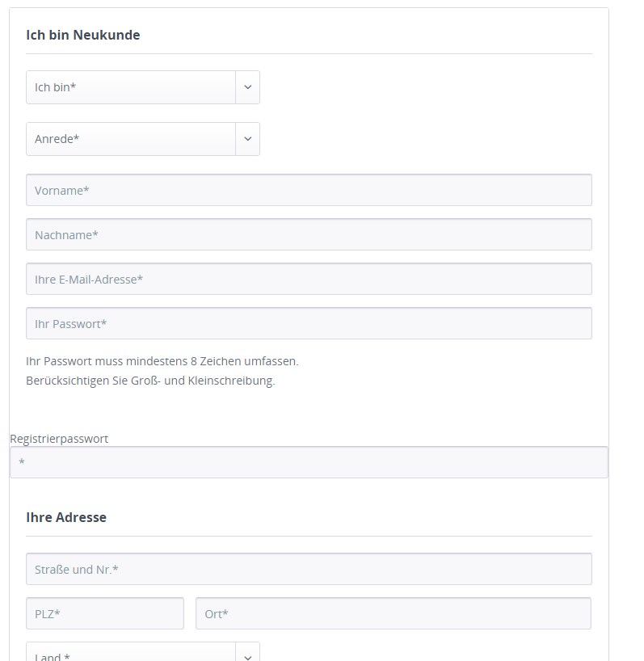This screenshot has height=661, width=644.
Task: Click into the 'Ort*' city field
Action: [x=394, y=614]
